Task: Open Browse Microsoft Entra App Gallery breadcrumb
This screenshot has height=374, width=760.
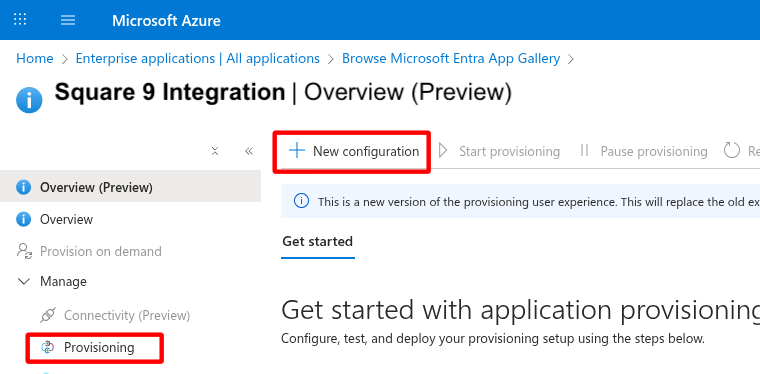Action: tap(451, 59)
